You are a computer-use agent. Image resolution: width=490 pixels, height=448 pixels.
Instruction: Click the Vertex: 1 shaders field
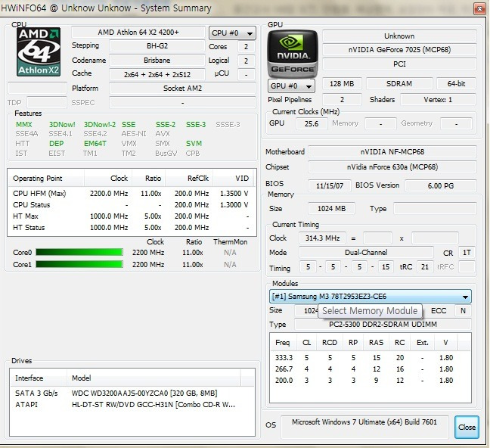pos(438,100)
